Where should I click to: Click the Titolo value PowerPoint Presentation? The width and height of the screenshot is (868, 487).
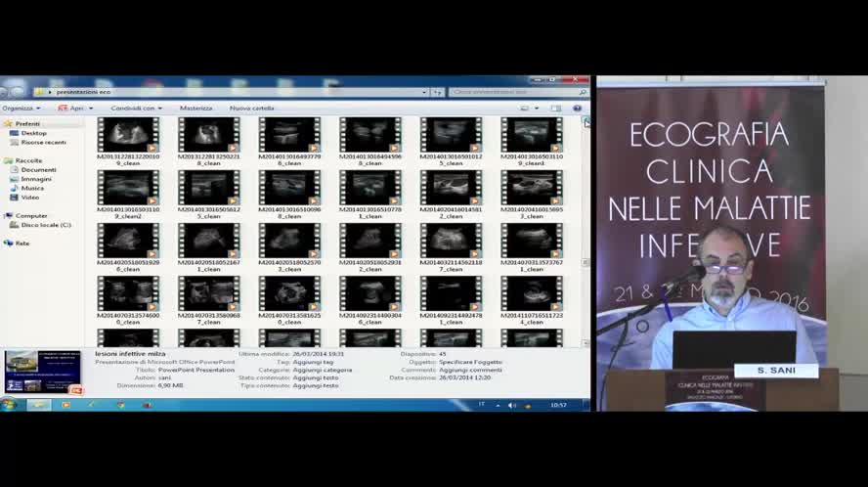pos(195,370)
